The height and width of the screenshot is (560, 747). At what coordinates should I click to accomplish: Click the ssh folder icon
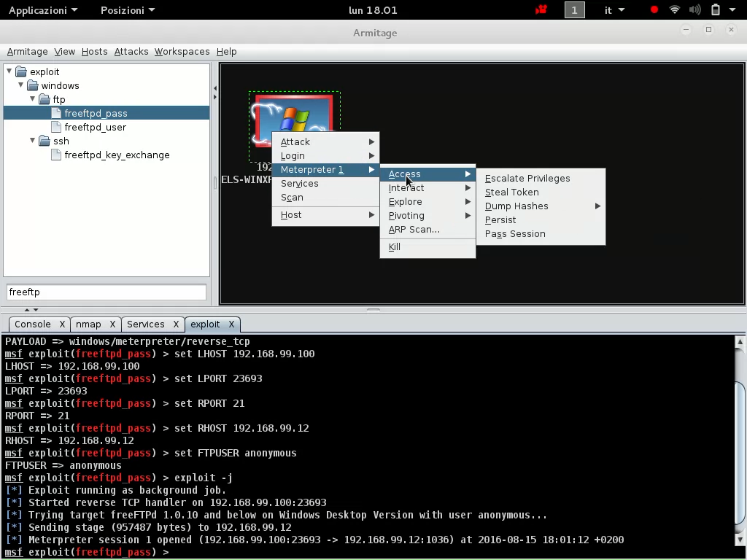(x=44, y=141)
